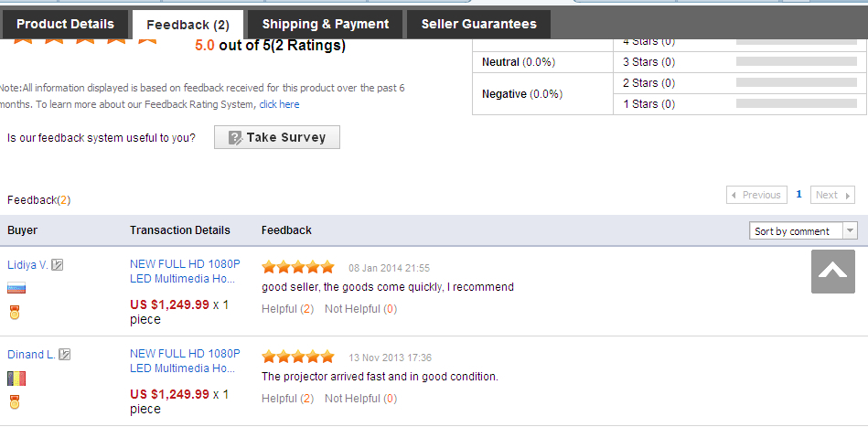Go to the Previous feedback page
Screen dimensions: 868x427
point(756,195)
